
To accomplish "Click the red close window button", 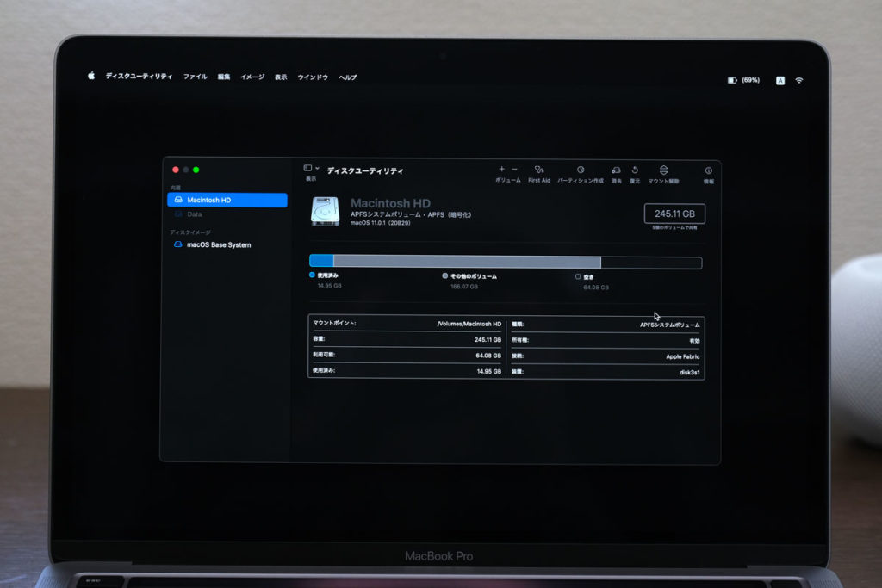I will click(176, 170).
